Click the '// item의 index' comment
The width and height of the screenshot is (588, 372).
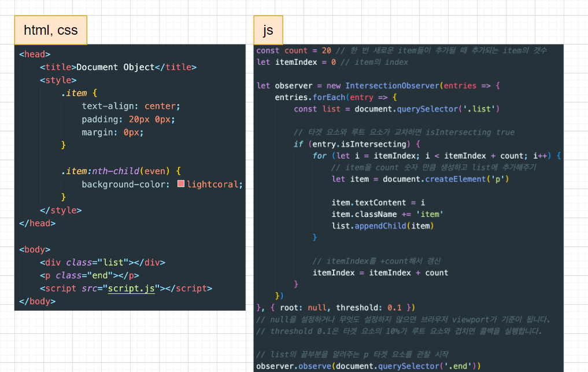374,62
